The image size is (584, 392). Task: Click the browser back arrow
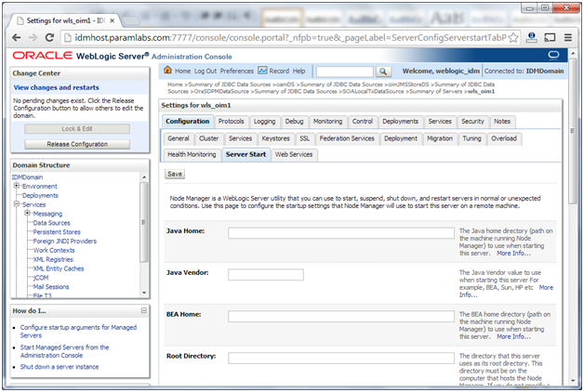(16, 37)
